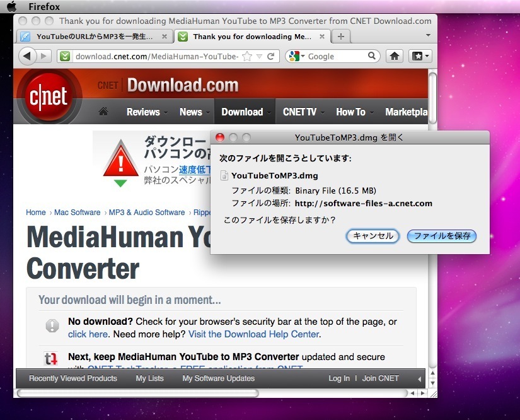Open a new tab with the plus button
The image size is (520, 420).
[x=341, y=37]
